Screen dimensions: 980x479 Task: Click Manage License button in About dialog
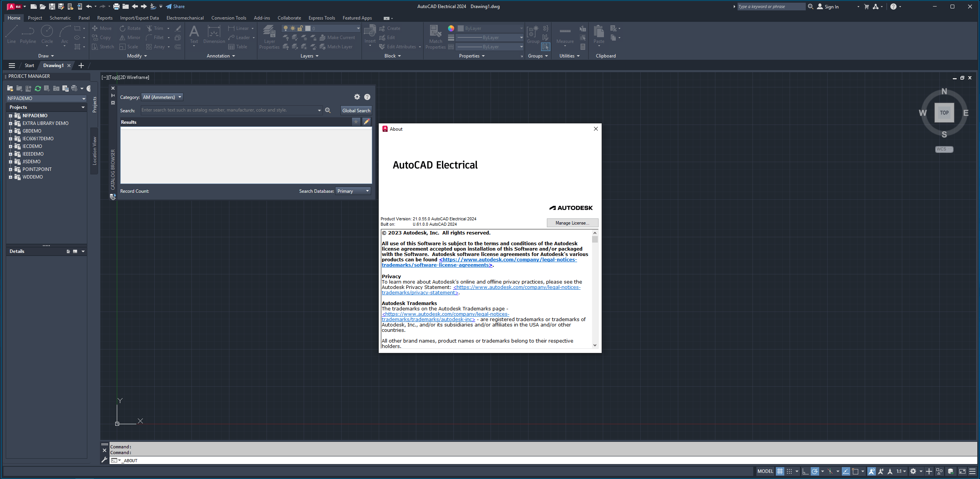pos(573,223)
